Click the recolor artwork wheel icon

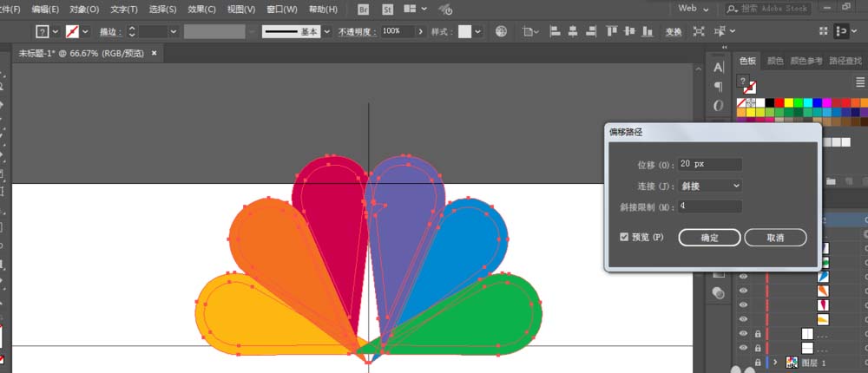501,31
